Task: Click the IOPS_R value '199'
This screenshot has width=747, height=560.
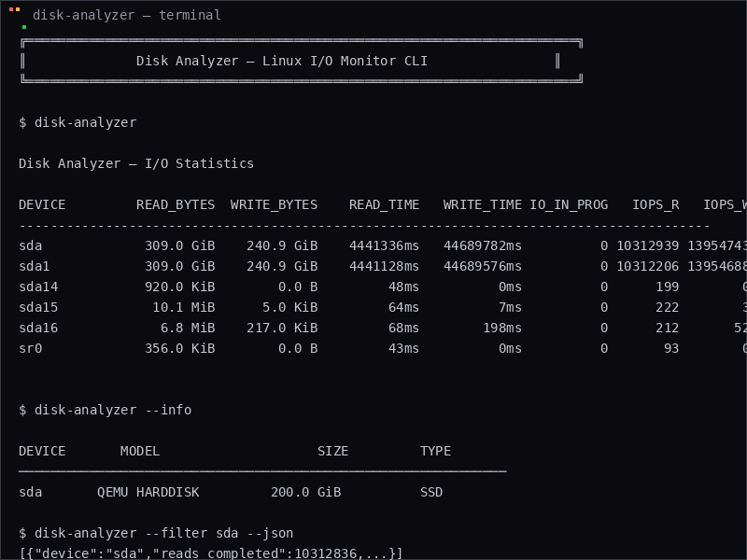Action: pyautogui.click(x=667, y=287)
